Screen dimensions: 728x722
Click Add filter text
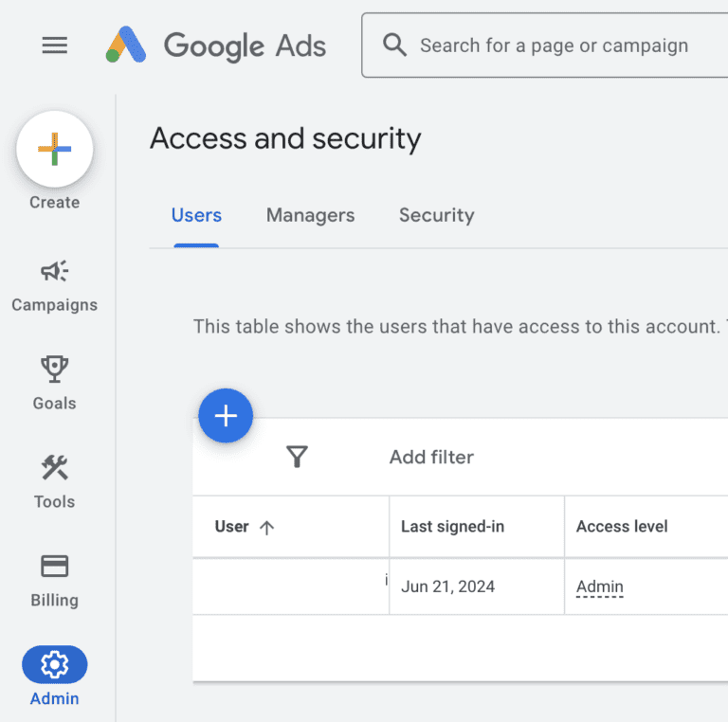click(431, 457)
